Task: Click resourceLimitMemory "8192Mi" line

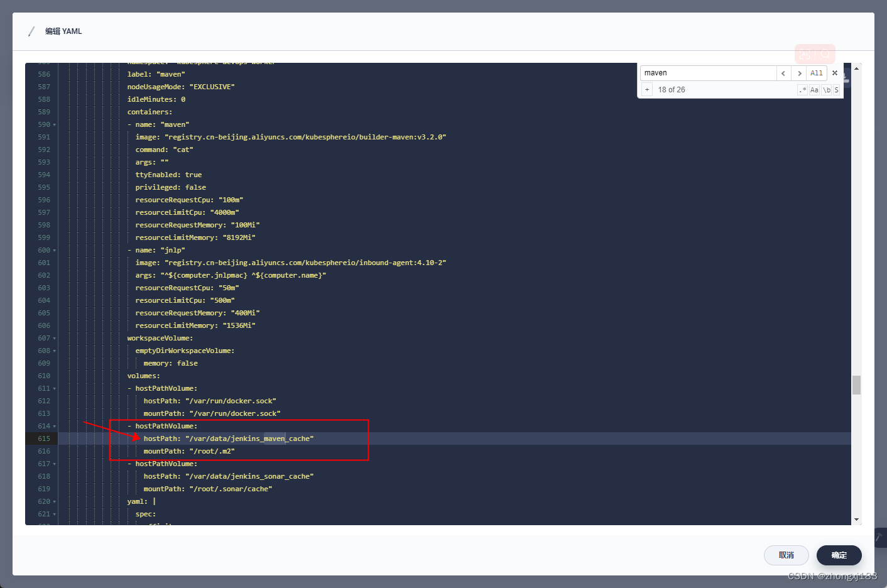Action: click(x=195, y=237)
